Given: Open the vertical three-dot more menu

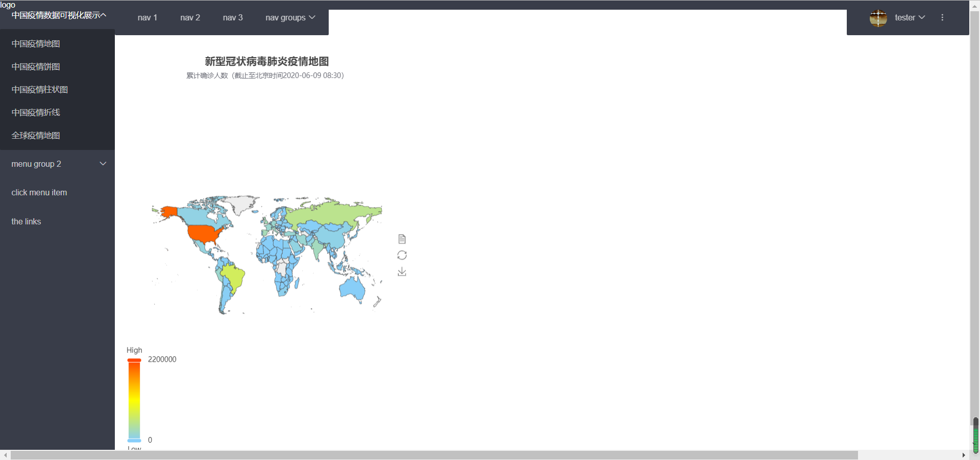Looking at the screenshot, I should 942,17.
